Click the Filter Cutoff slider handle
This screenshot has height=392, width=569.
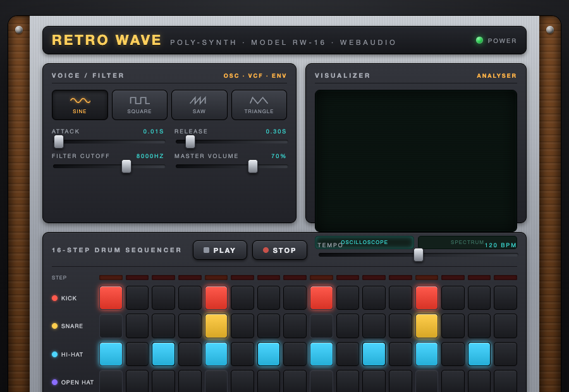[x=126, y=166]
